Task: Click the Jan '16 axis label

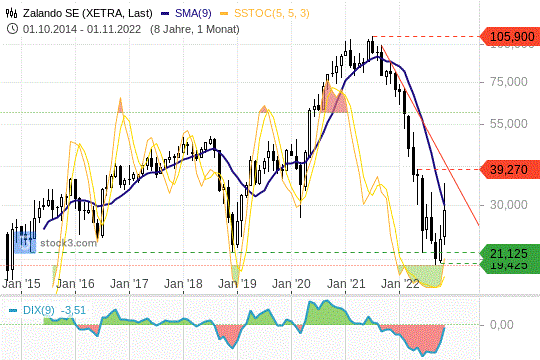Action: pos(75,284)
